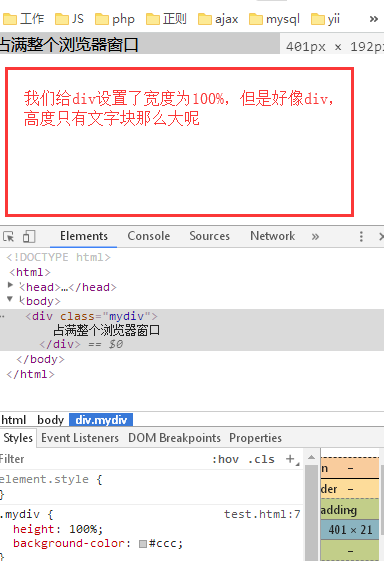
Task: Switch to the Sources tab
Action: coord(210,236)
